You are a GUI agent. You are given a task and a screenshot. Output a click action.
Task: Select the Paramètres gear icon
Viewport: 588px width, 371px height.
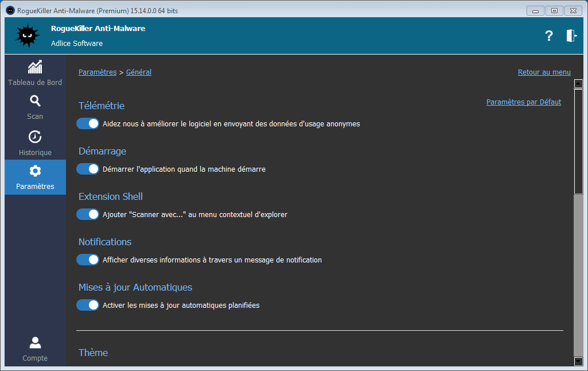point(35,171)
